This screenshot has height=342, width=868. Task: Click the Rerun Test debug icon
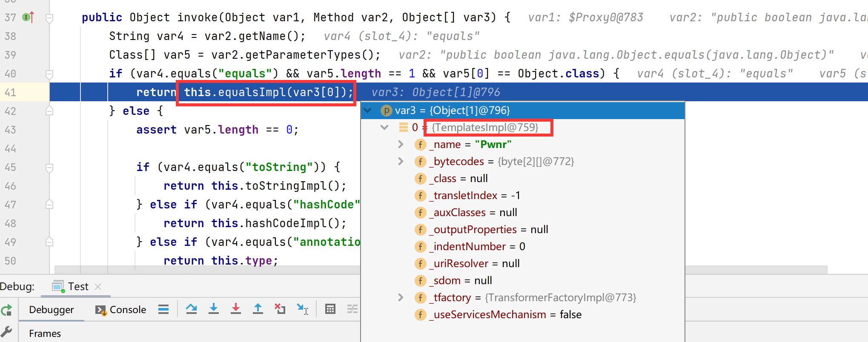pyautogui.click(x=6, y=310)
